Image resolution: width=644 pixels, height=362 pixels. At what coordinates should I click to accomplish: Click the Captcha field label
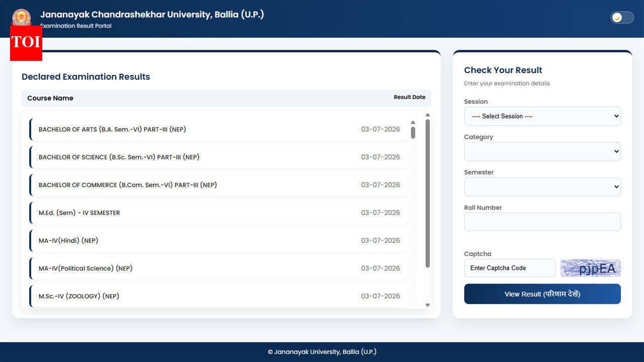coord(477,254)
